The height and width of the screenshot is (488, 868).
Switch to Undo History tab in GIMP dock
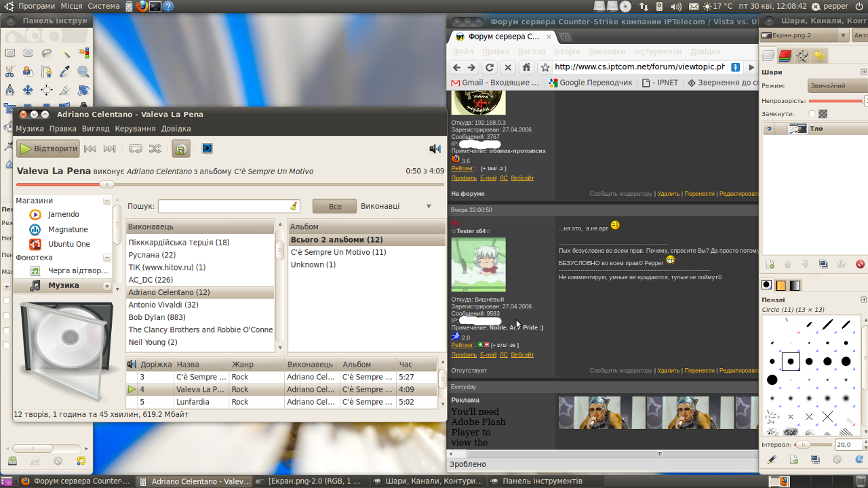(819, 56)
